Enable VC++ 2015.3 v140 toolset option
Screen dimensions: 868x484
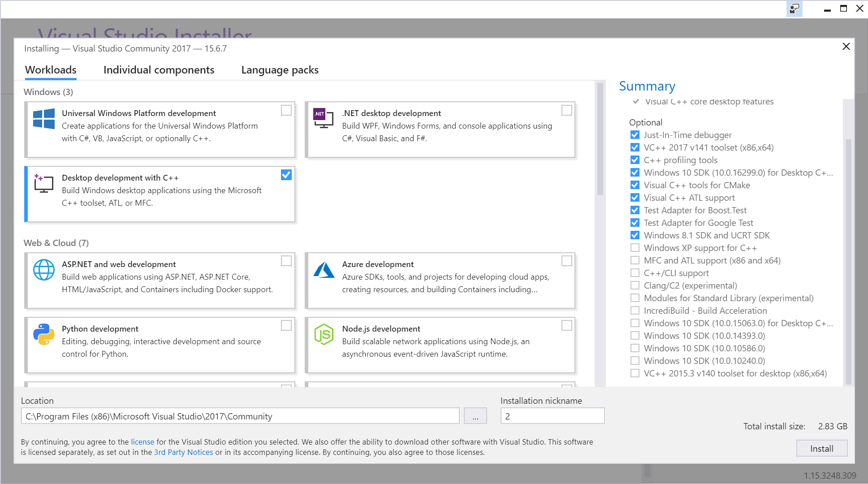pyautogui.click(x=635, y=373)
